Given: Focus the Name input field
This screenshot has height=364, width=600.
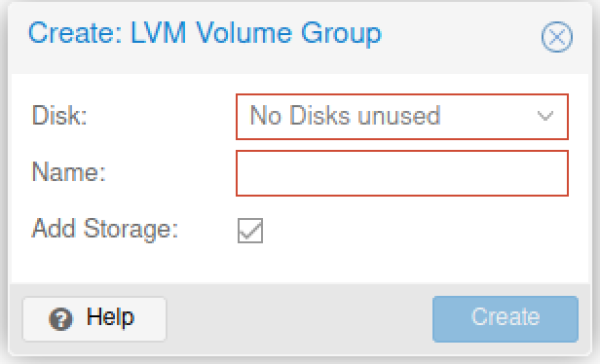Looking at the screenshot, I should pos(402,173).
